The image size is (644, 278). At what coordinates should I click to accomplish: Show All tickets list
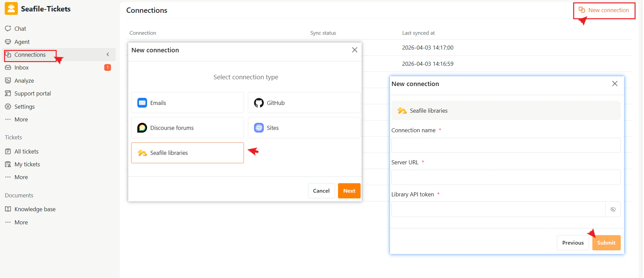point(26,151)
